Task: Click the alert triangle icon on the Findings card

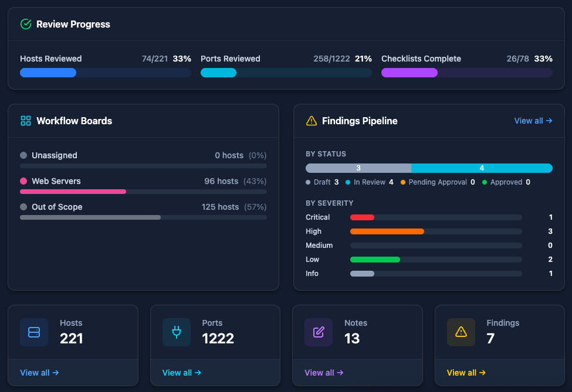Action: (x=460, y=332)
